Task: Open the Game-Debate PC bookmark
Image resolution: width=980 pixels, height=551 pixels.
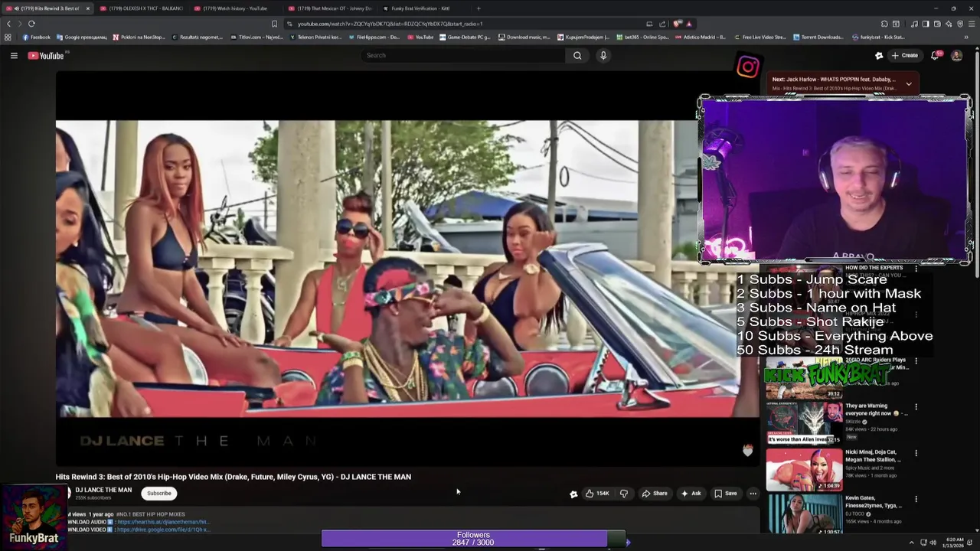Action: 465,37
